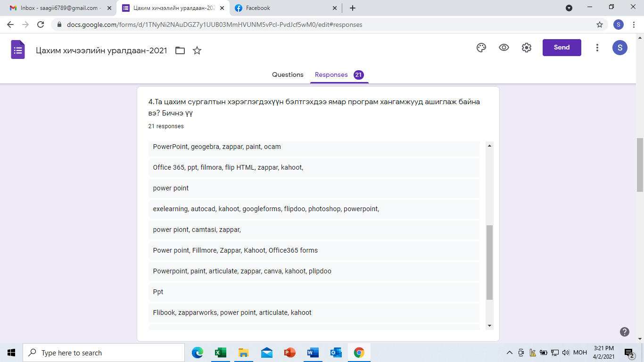This screenshot has width=644, height=362.
Task: Open the More options three-dot menu
Action: tap(597, 48)
